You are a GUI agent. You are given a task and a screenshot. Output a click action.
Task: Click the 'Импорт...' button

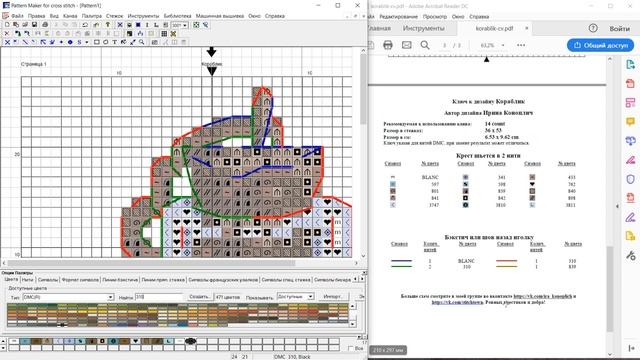333,296
